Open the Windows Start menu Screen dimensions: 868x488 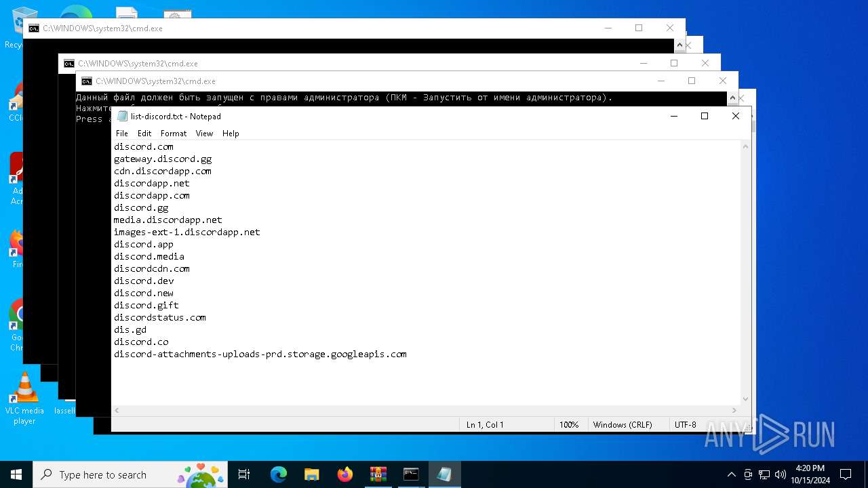(16, 474)
